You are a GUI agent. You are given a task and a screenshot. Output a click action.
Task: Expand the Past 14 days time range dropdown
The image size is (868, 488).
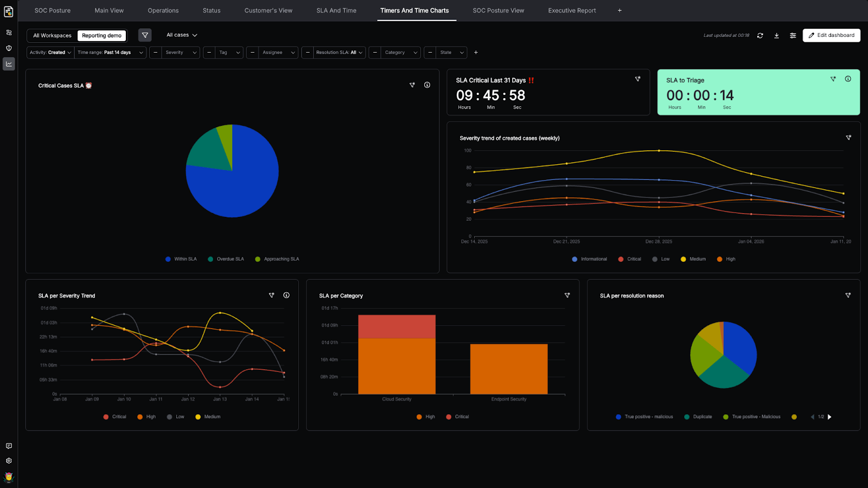click(x=110, y=52)
